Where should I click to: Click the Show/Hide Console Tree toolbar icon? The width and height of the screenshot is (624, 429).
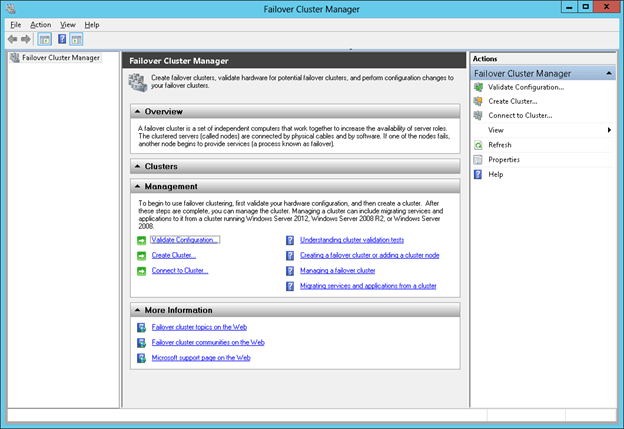tap(44, 39)
